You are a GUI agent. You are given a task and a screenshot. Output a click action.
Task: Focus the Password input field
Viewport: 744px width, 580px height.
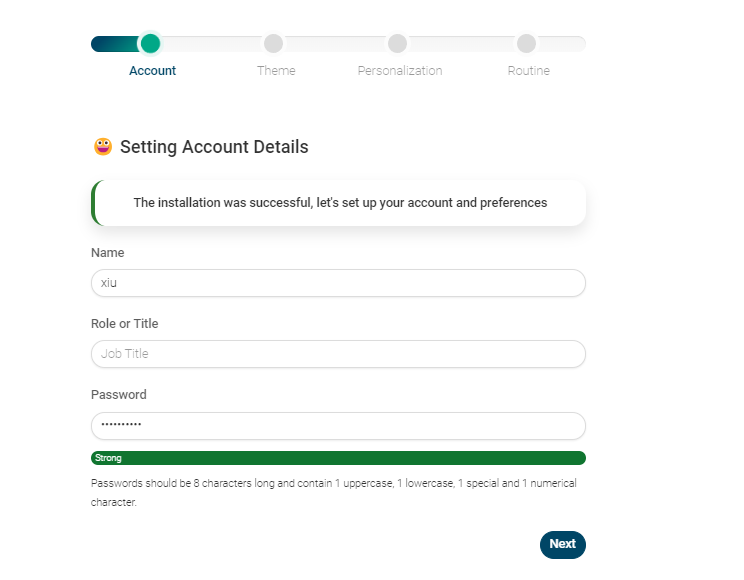pyautogui.click(x=338, y=425)
